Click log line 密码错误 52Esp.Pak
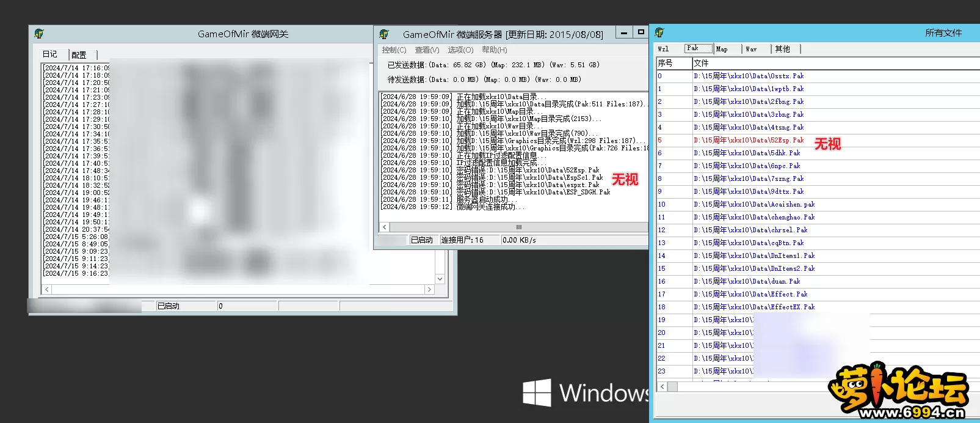The height and width of the screenshot is (423, 980). pyautogui.click(x=490, y=171)
